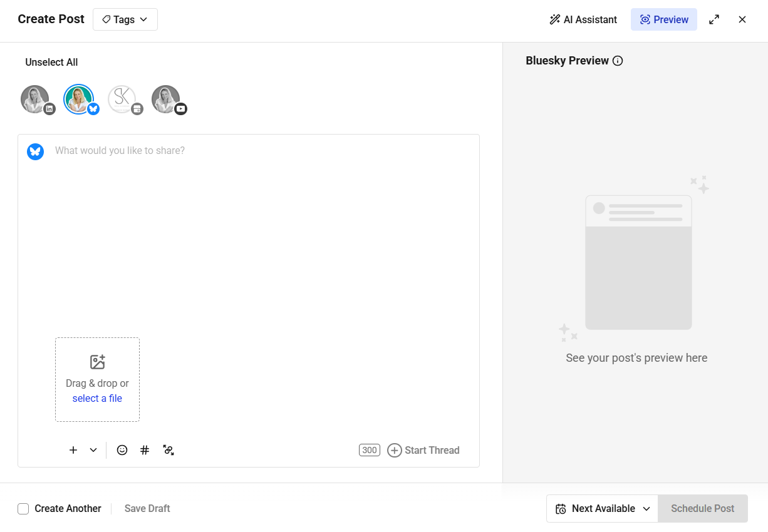Image resolution: width=768 pixels, height=532 pixels.
Task: Start a thread for the Bluesky post
Action: (423, 450)
